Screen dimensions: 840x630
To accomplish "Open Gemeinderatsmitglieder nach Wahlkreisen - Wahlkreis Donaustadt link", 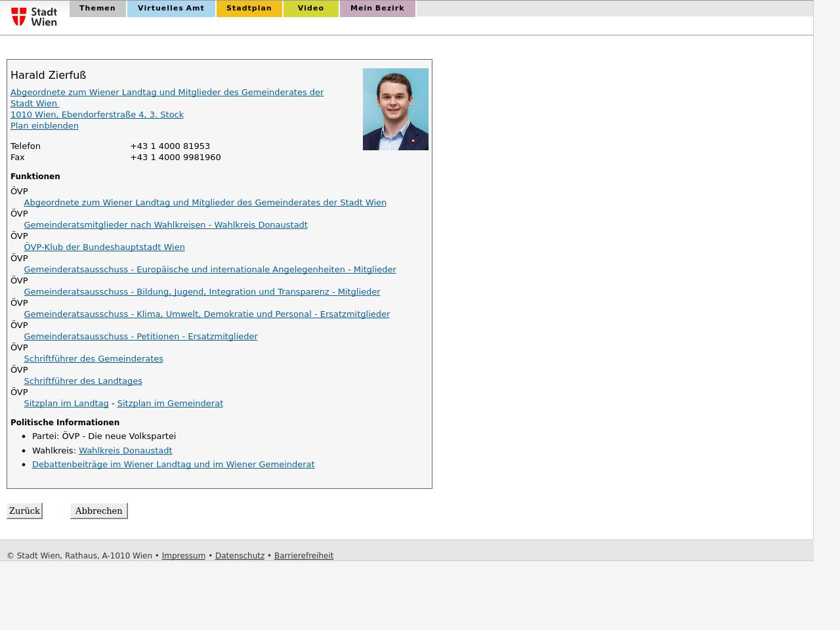I will 165,224.
